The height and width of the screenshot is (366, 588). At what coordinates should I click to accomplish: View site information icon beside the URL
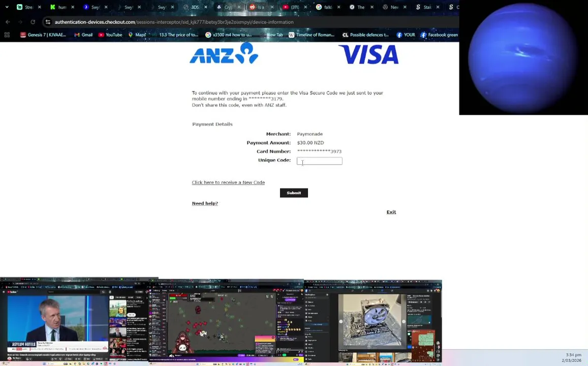point(48,22)
